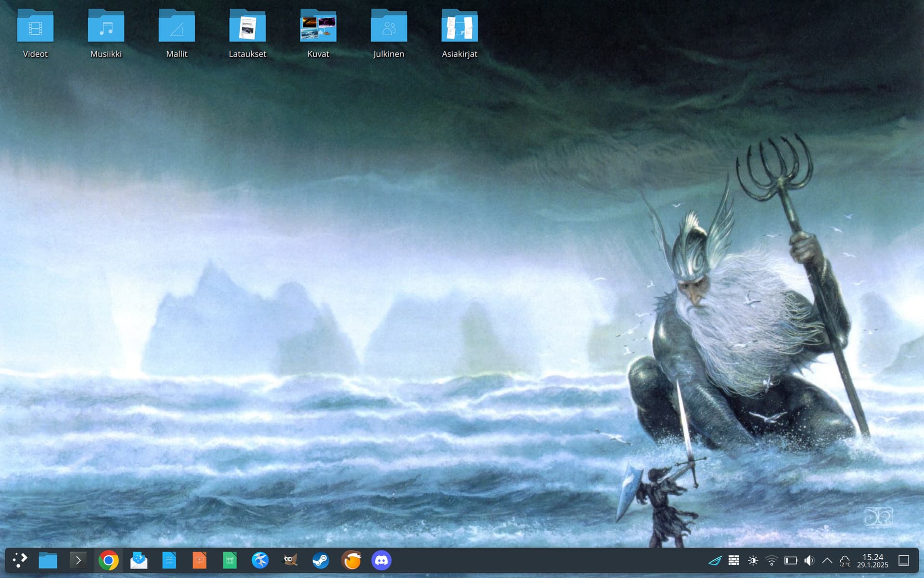This screenshot has height=578, width=924.
Task: Launch LibreOffice Writer from taskbar
Action: click(169, 560)
